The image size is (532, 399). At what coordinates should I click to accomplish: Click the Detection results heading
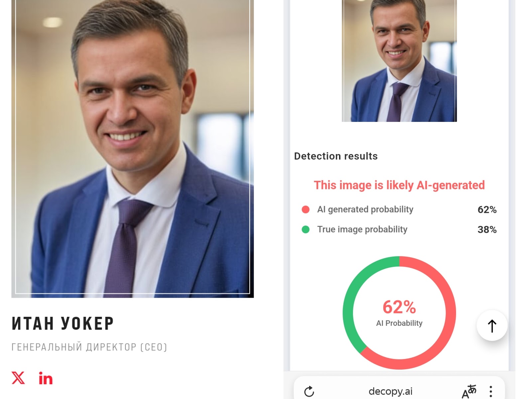(x=336, y=156)
